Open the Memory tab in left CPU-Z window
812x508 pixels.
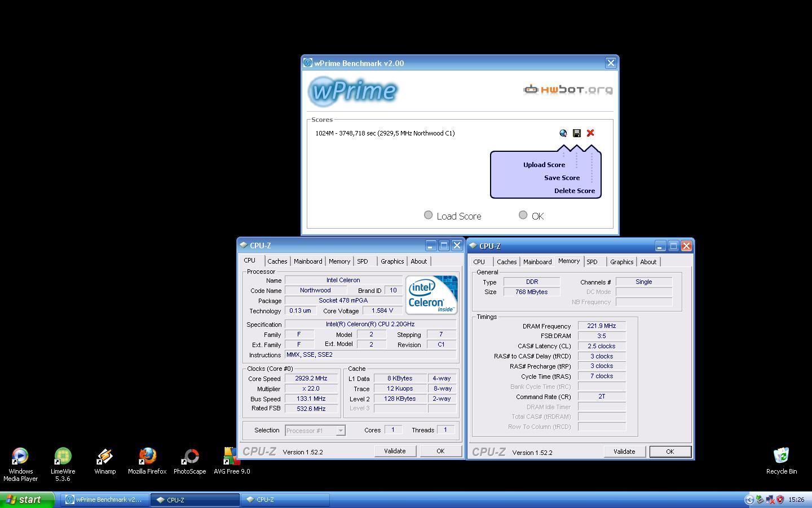point(339,261)
